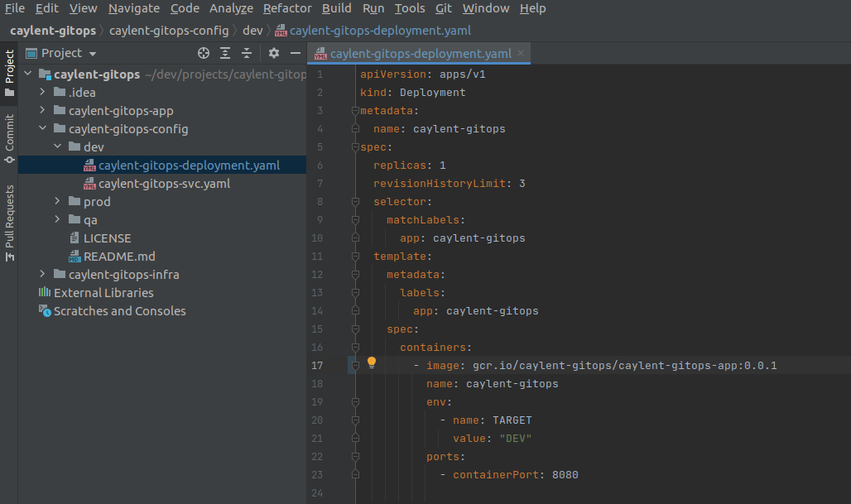851x504 pixels.
Task: Open the Build menu
Action: (x=336, y=8)
